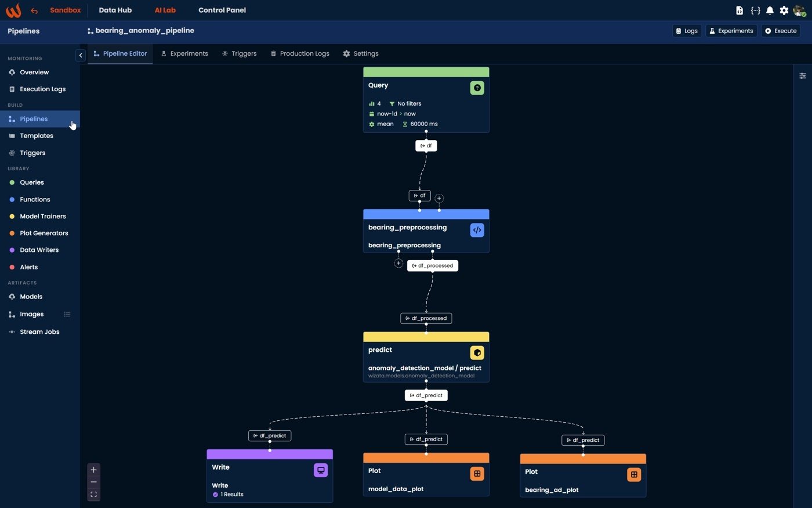
Task: Click the Write node writer icon
Action: pyautogui.click(x=321, y=470)
